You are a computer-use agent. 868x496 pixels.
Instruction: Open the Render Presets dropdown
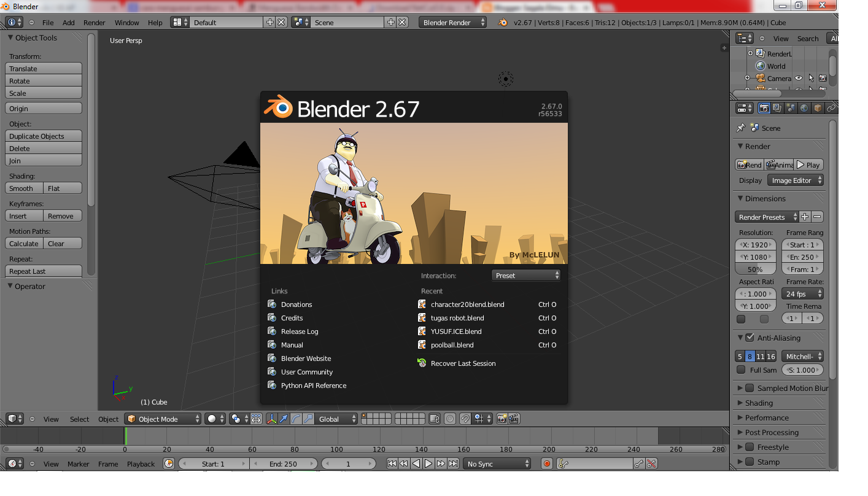click(767, 217)
